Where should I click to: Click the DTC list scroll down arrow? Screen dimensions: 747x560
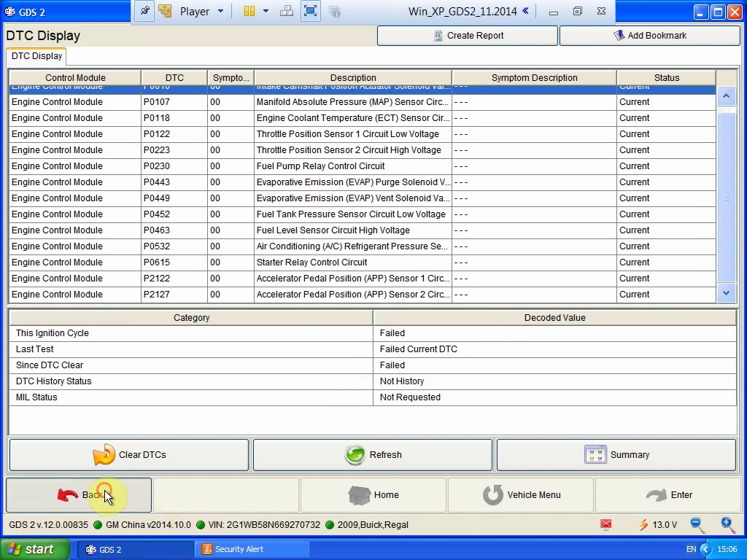(726, 293)
